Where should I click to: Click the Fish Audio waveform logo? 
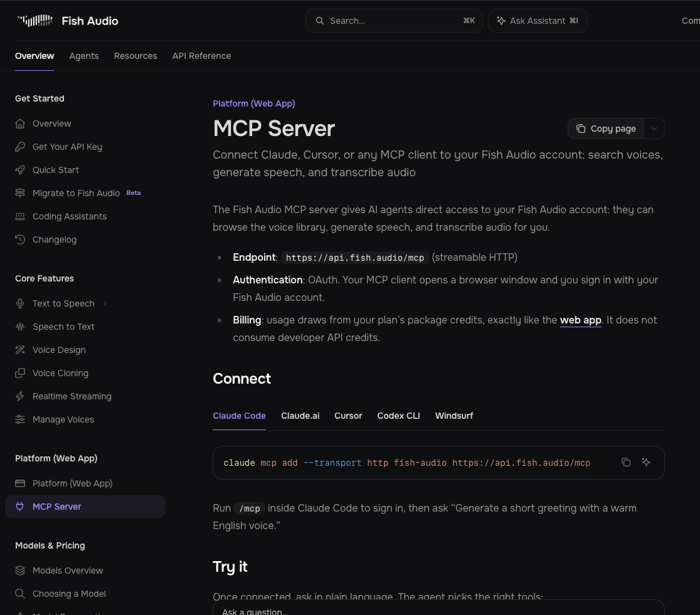click(x=35, y=21)
